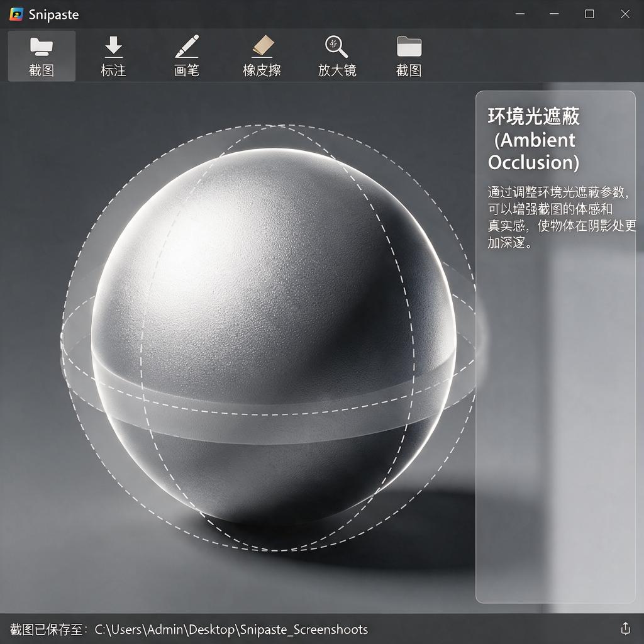Click the Snipaste logo in the title bar
This screenshot has width=644, height=644.
click(x=16, y=14)
